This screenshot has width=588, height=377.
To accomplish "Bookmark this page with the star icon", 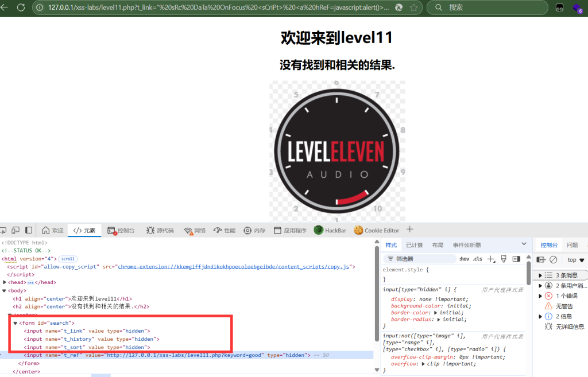I will click(413, 7).
